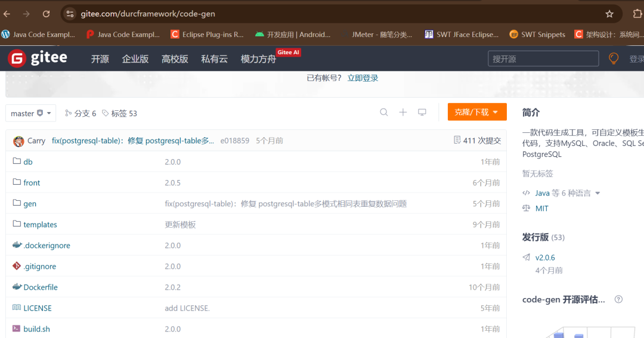Image resolution: width=644 pixels, height=338 pixels.
Task: Click the lightbulb icon in header
Action: pos(614,59)
